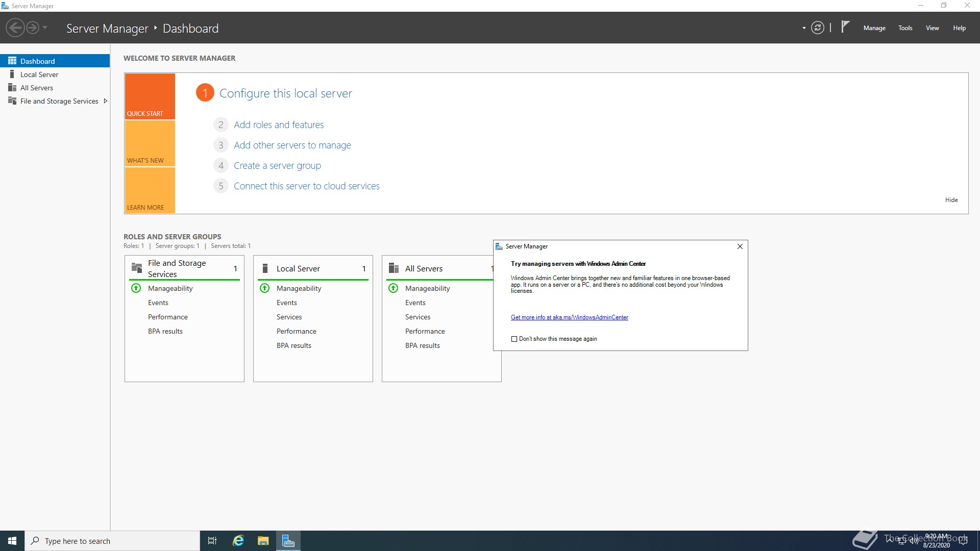Click Connect this server to cloud services
The width and height of the screenshot is (980, 551).
coord(306,186)
